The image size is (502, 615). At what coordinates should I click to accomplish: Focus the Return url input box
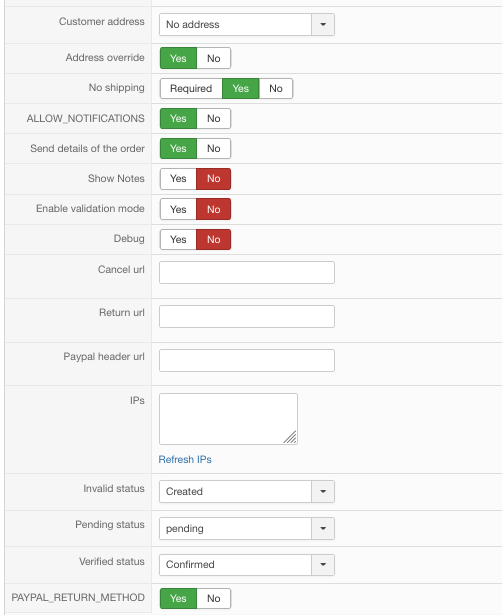(247, 316)
